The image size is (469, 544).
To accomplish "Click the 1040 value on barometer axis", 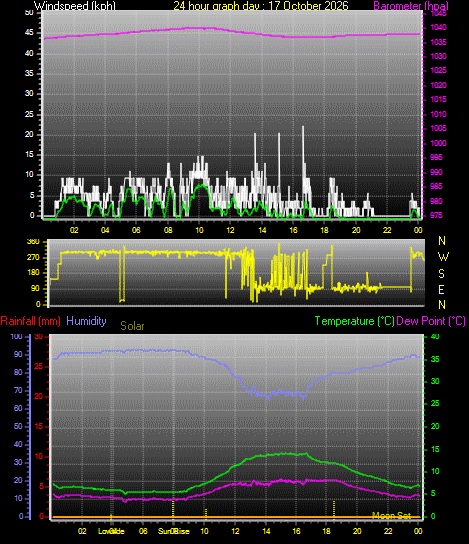I will (x=438, y=27).
